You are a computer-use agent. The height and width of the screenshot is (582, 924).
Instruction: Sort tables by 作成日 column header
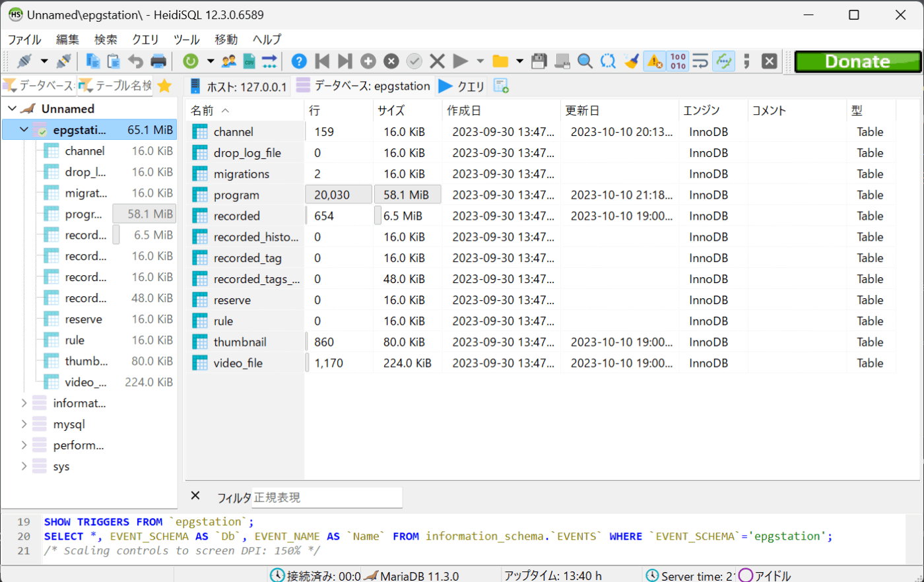501,110
